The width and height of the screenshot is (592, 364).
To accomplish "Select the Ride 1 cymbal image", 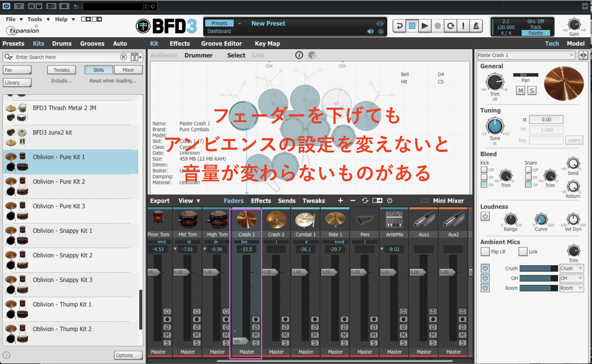I will [x=335, y=219].
